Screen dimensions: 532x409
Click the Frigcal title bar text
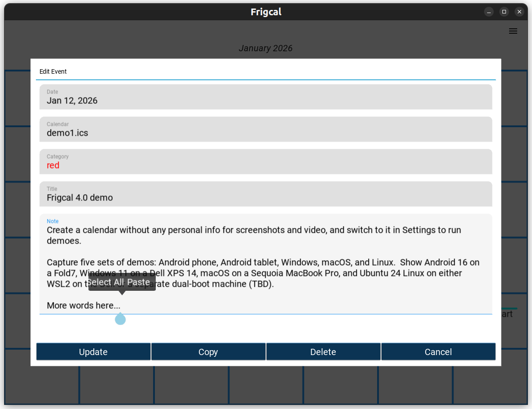tap(266, 12)
